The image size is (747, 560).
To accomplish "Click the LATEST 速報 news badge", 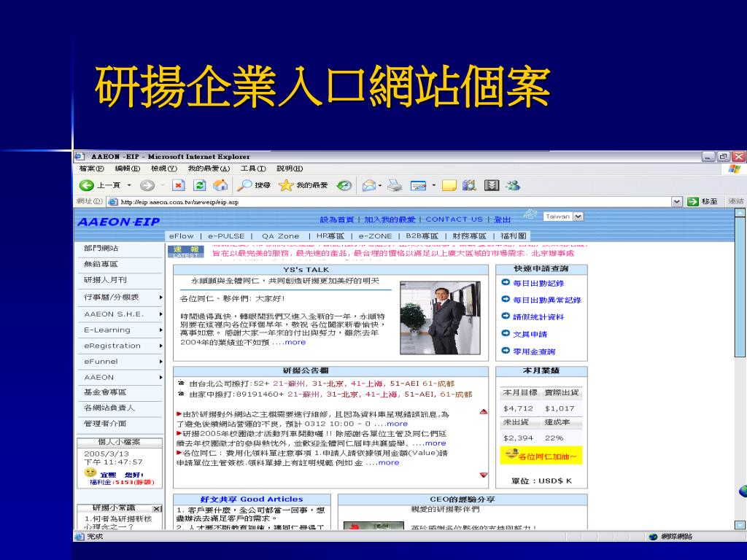I will [186, 252].
